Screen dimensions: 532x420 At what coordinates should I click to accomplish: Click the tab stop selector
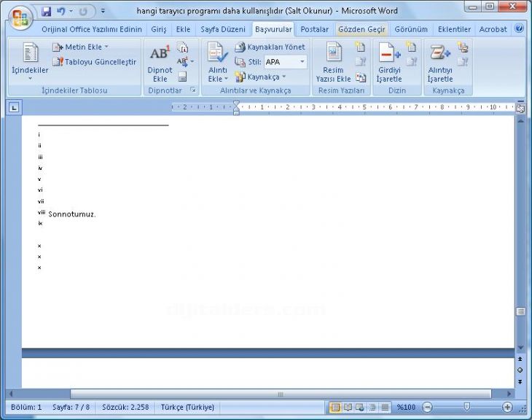[14, 108]
